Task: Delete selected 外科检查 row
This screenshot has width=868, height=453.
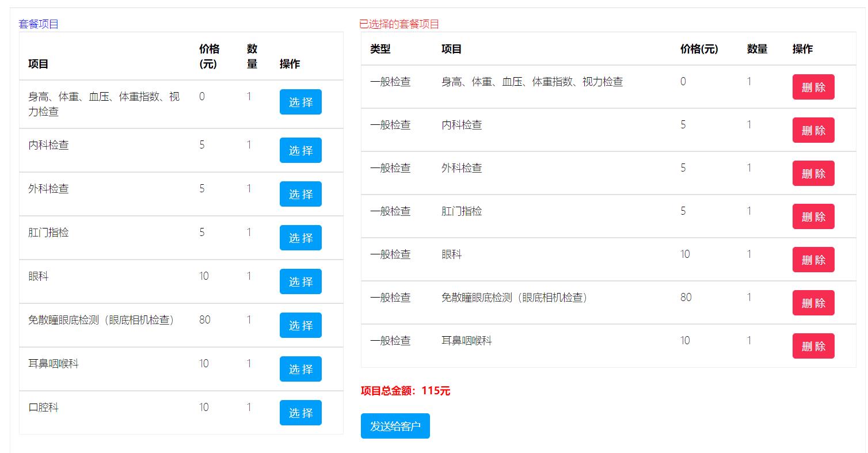Action: [813, 173]
